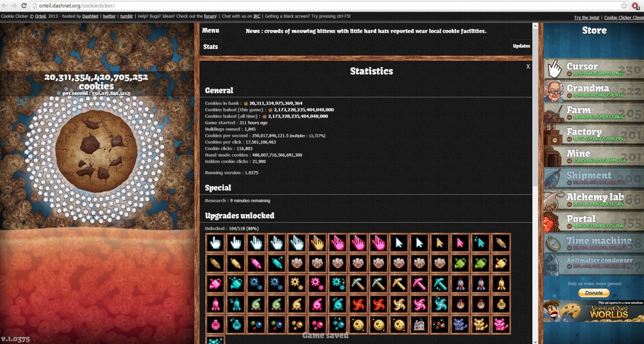The height and width of the screenshot is (344, 644).
Task: Click the yellow Donate button
Action: pos(594,293)
